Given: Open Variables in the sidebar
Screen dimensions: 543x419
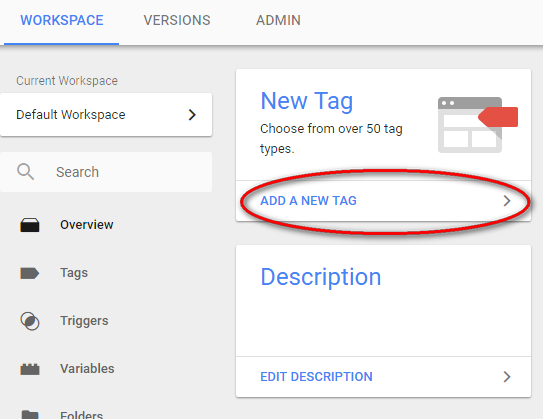Looking at the screenshot, I should click(87, 369).
